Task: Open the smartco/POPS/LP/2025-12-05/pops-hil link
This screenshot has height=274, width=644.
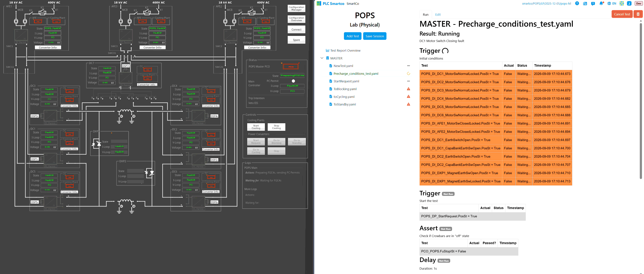Action: (546, 4)
